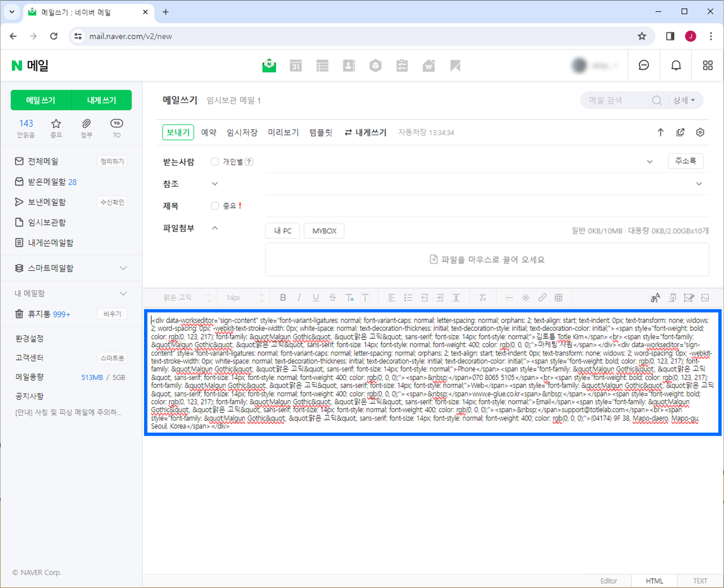Open compose in new window icon
Image resolution: width=724 pixels, height=588 pixels.
coord(680,132)
